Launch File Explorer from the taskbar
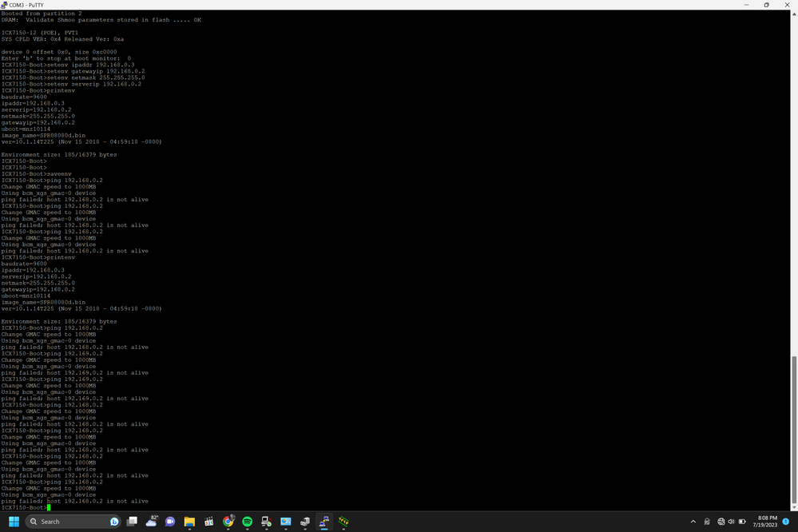The image size is (798, 532). pyautogui.click(x=189, y=522)
